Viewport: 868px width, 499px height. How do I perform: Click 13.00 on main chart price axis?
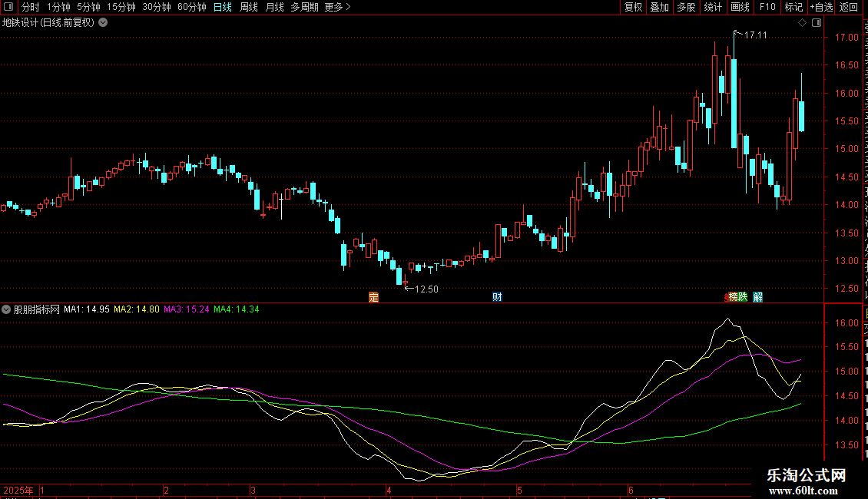click(846, 261)
